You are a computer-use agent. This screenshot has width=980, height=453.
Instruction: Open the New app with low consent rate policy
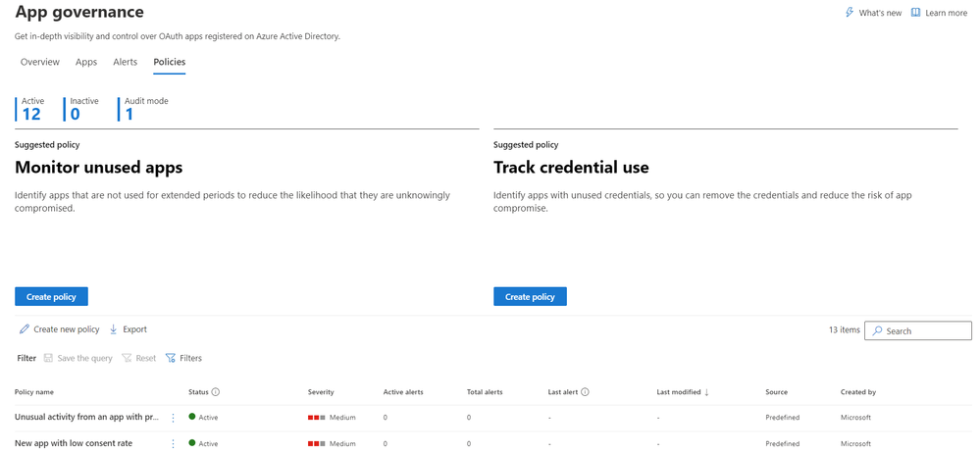[x=74, y=443]
